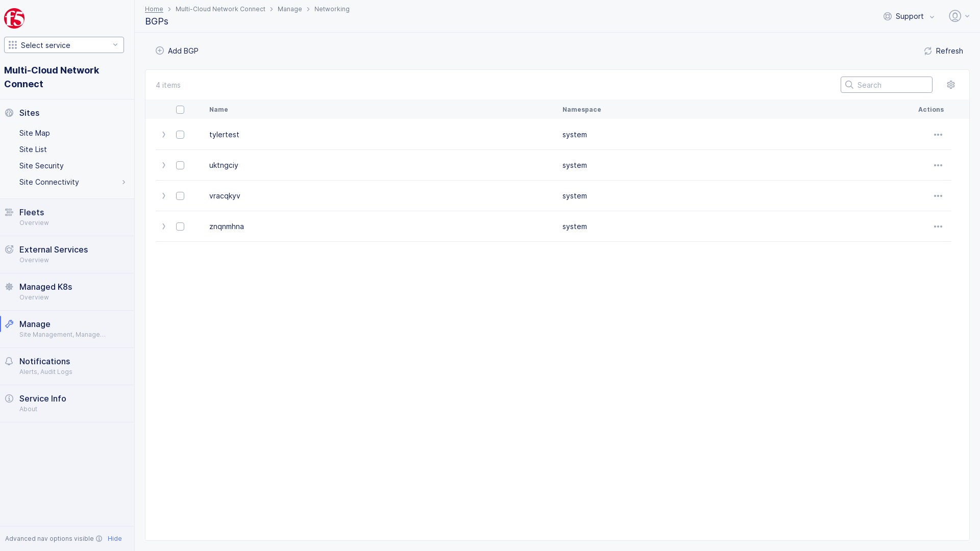Toggle the select-all checkbox in header
This screenshot has width=980, height=551.
coord(180,110)
